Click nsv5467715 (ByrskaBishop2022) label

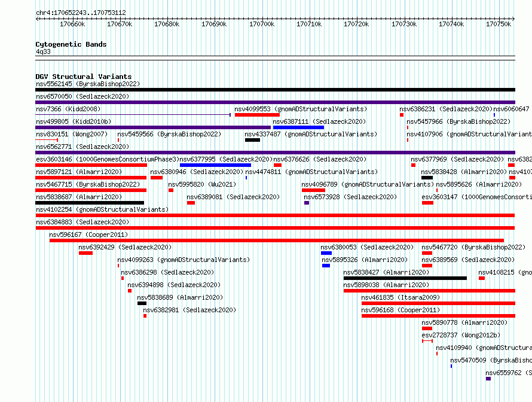(88, 184)
